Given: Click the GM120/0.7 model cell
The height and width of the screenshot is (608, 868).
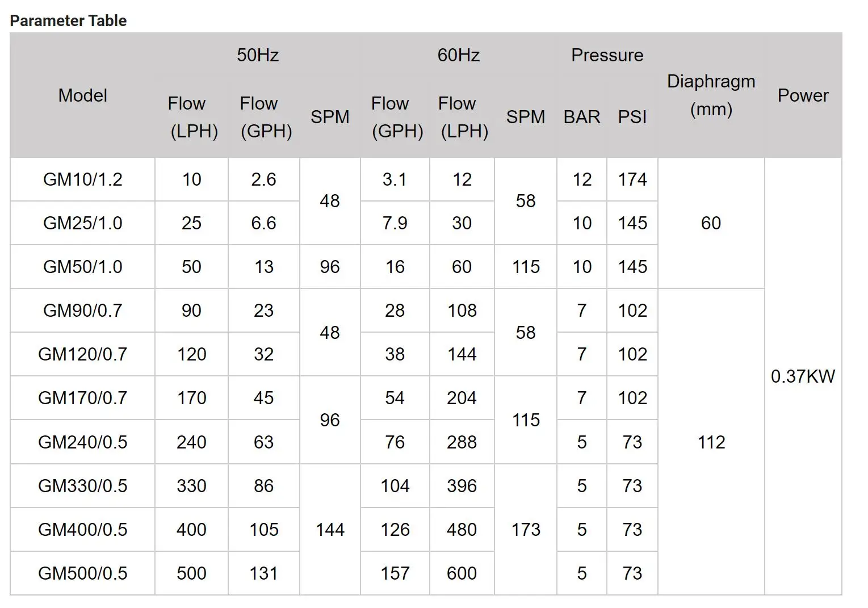Looking at the screenshot, I should pyautogui.click(x=83, y=354).
